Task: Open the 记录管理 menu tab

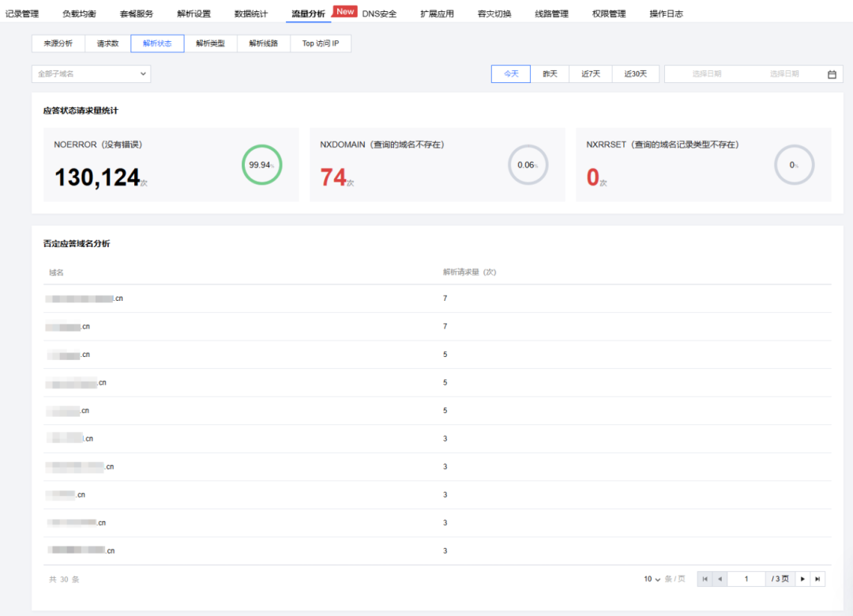Action: [22, 13]
